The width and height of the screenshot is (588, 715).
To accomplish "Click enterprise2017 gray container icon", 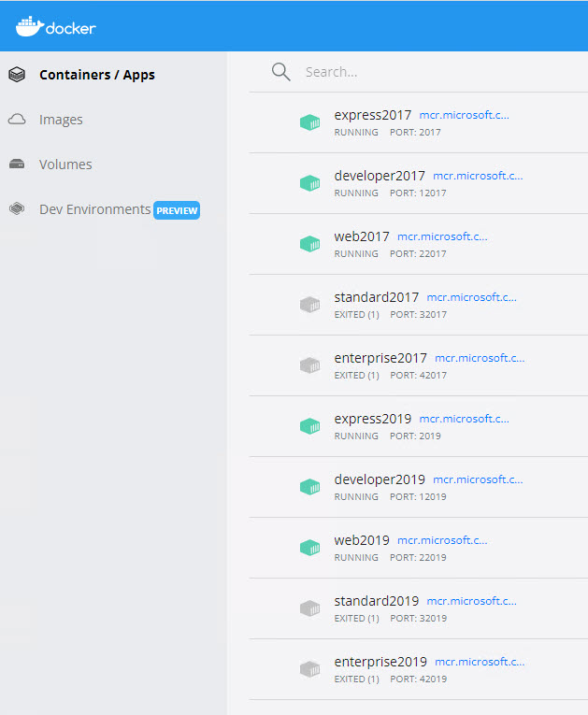I will [309, 365].
